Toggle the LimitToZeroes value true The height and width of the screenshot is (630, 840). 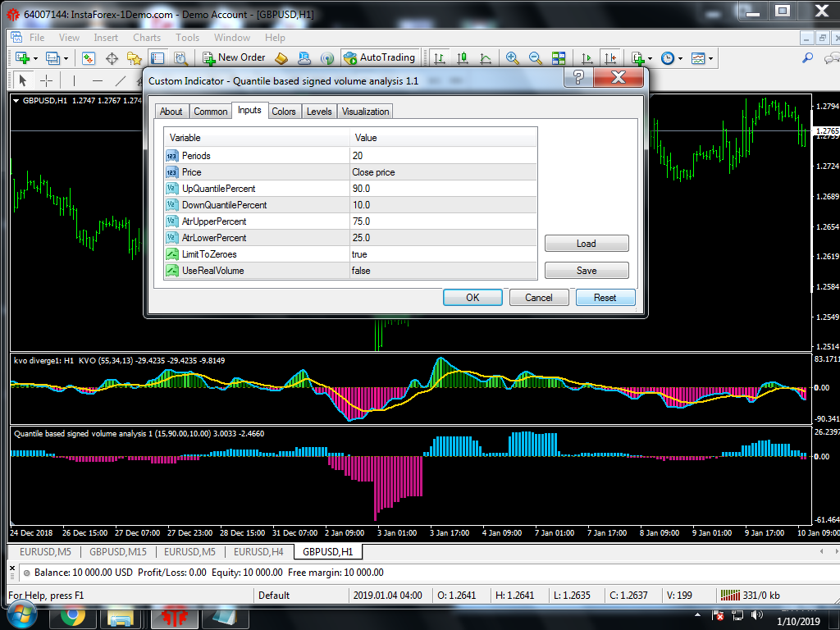point(443,254)
